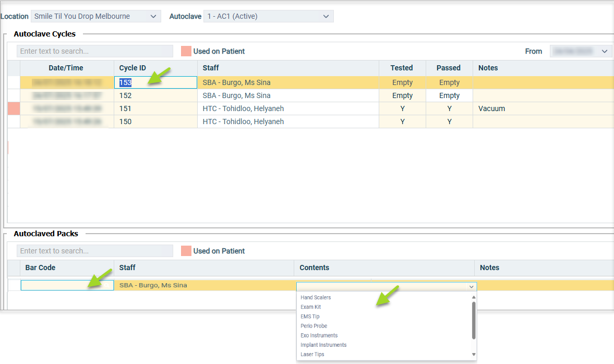Click the Tested Empty cell for cycle 153
The height and width of the screenshot is (364, 614).
[x=403, y=82]
